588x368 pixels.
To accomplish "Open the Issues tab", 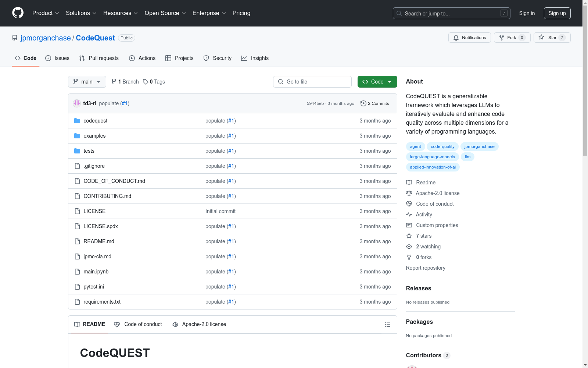I will pos(57,58).
